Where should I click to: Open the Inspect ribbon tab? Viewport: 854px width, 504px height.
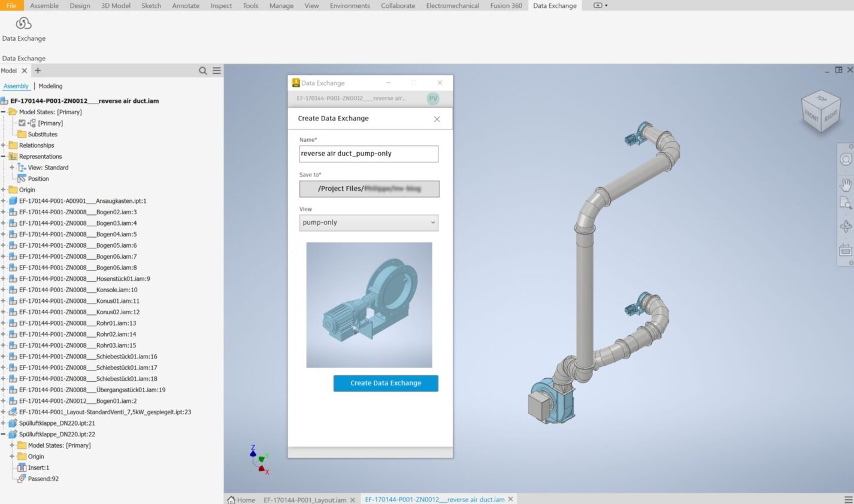221,5
